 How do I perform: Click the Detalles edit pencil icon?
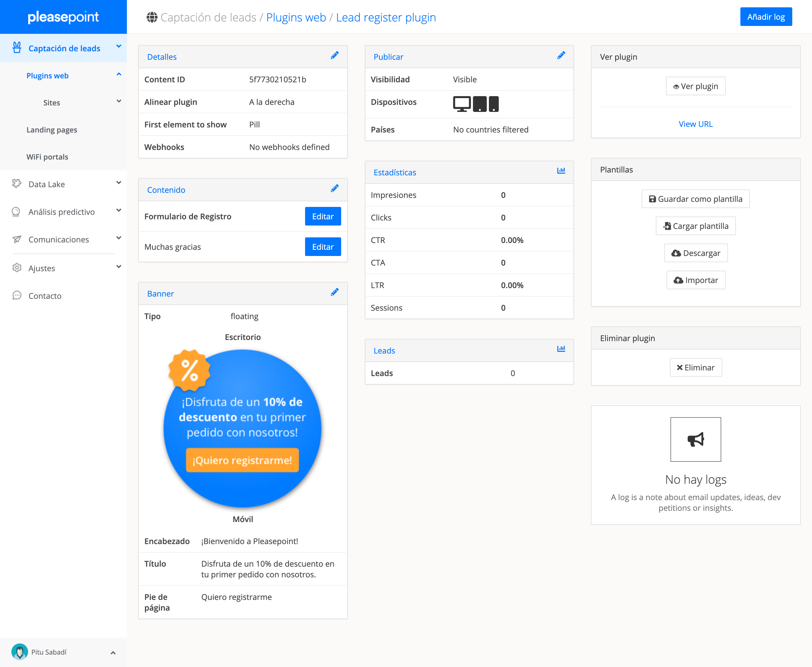(334, 56)
